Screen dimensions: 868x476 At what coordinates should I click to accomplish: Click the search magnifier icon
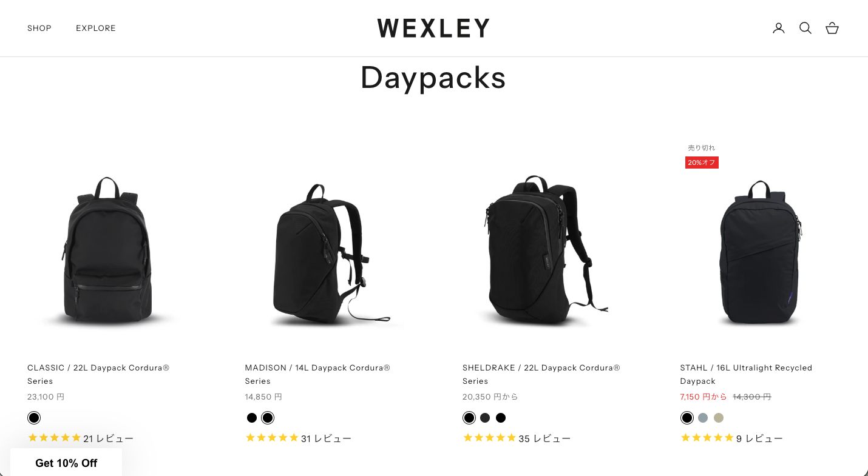[x=805, y=28]
